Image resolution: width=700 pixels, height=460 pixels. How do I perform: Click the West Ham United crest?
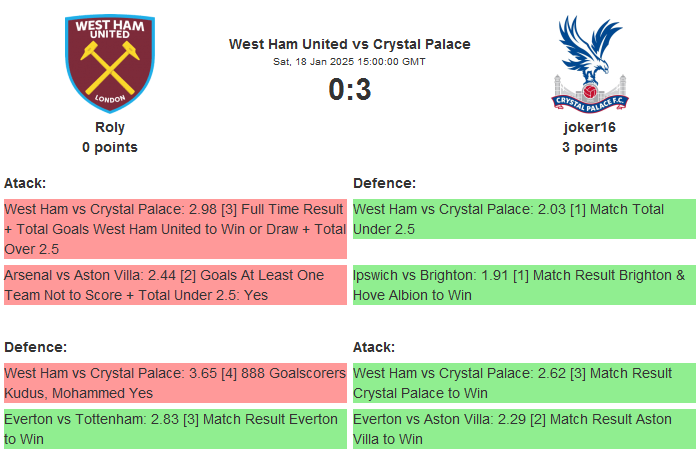click(x=110, y=62)
